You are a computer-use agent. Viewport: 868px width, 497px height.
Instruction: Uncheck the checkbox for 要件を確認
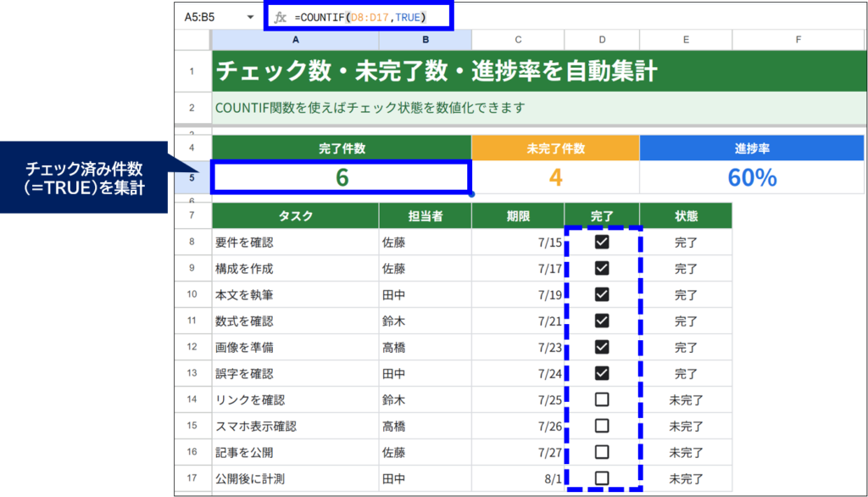(x=602, y=242)
